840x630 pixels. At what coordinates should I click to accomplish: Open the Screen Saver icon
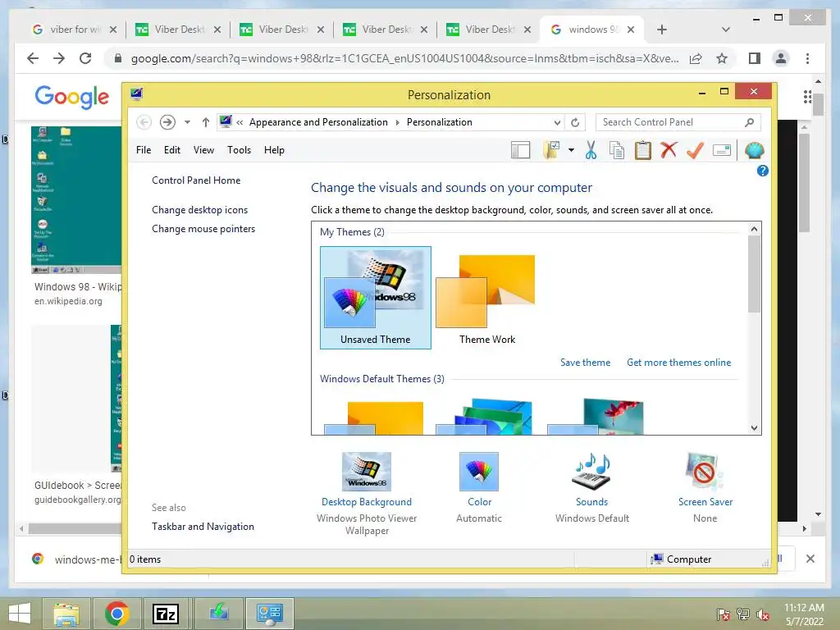click(x=705, y=472)
